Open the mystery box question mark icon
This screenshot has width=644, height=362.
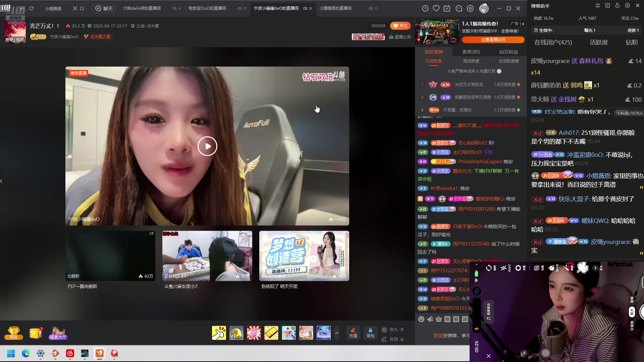[x=36, y=333]
